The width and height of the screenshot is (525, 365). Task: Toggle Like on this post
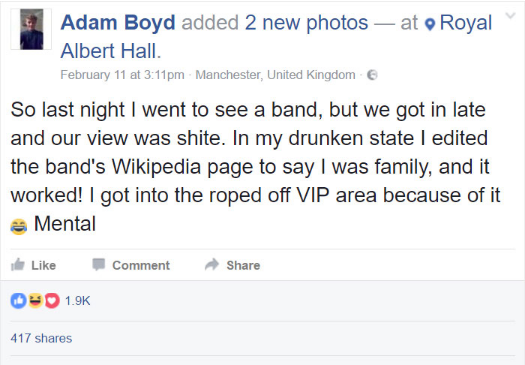coord(33,265)
